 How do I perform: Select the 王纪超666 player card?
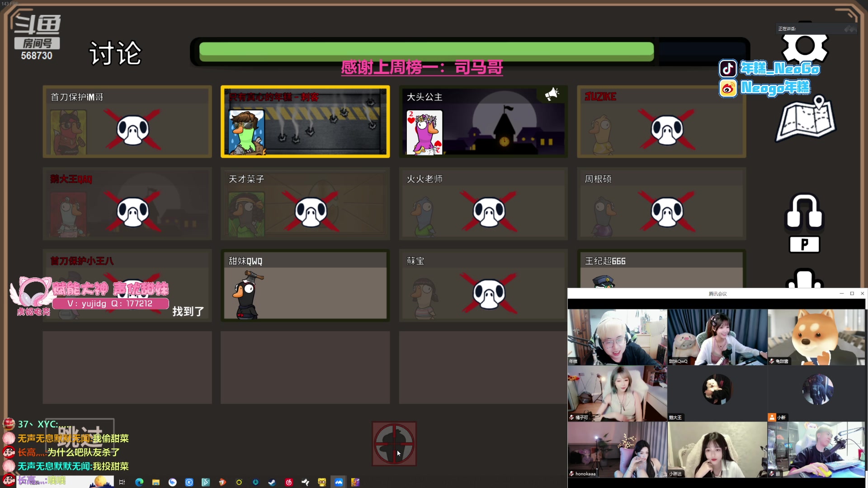click(x=661, y=269)
